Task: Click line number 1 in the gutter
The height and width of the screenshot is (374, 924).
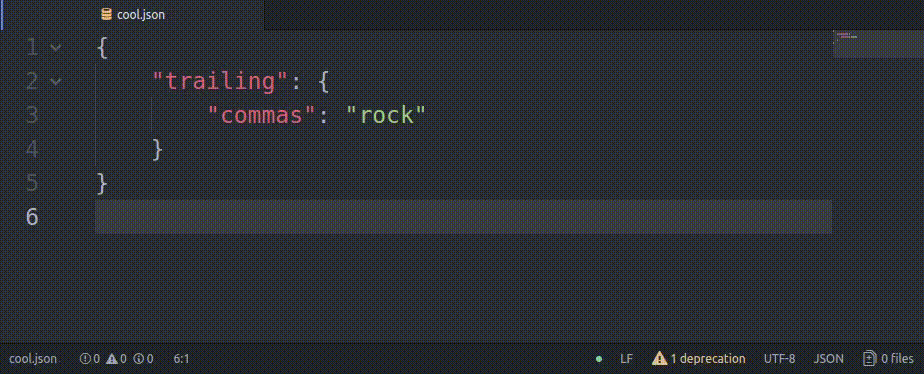Action: pyautogui.click(x=32, y=47)
